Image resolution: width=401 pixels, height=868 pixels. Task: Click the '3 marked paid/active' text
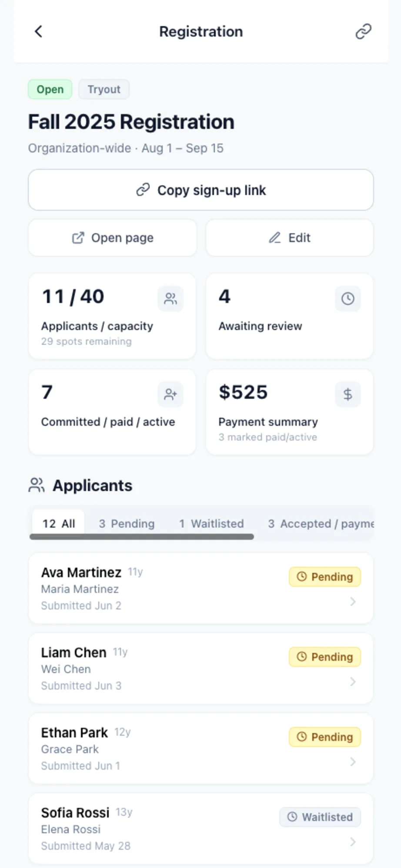[268, 437]
